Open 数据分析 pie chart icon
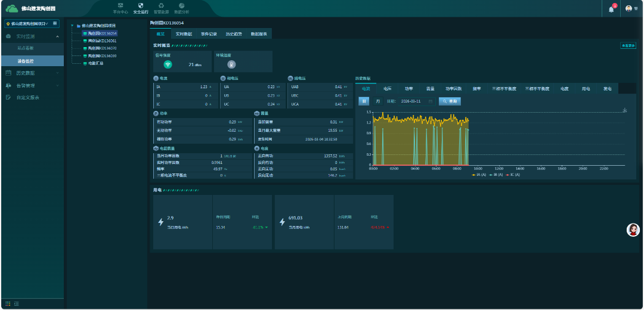The width and height of the screenshot is (644, 310). 181,6
